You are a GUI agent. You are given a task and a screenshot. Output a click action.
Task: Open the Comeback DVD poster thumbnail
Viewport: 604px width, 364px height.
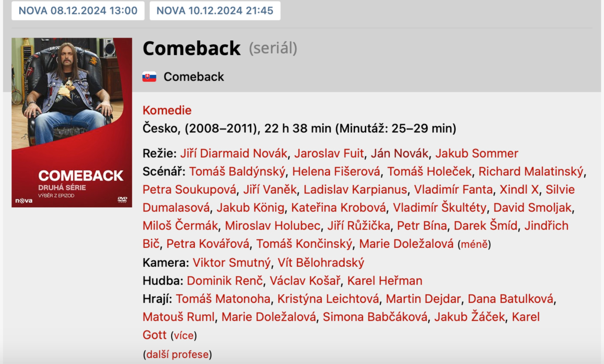tap(72, 122)
